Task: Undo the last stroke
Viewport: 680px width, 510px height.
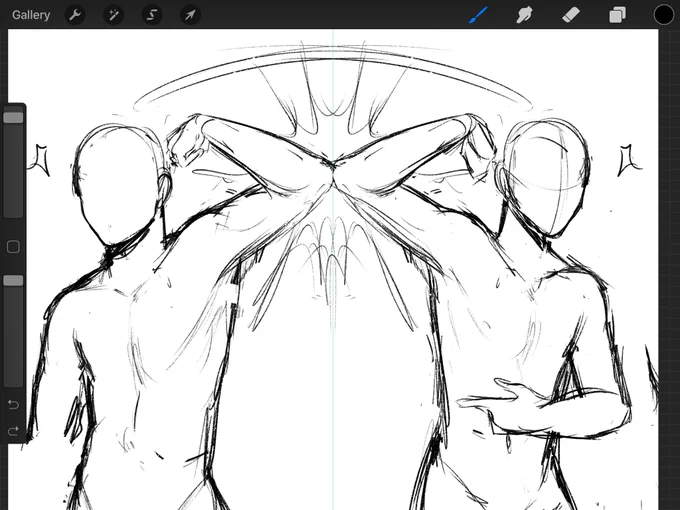Action: pyautogui.click(x=13, y=404)
